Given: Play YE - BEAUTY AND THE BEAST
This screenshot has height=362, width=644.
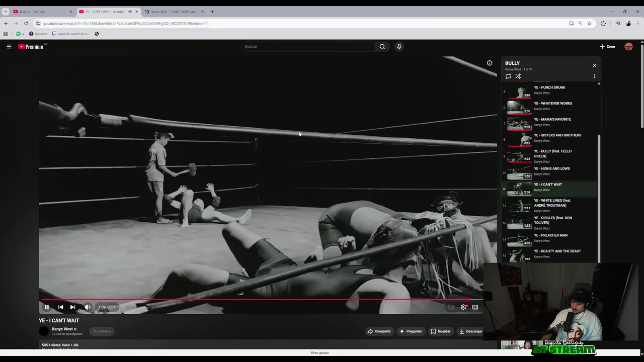Looking at the screenshot, I should click(x=549, y=255).
